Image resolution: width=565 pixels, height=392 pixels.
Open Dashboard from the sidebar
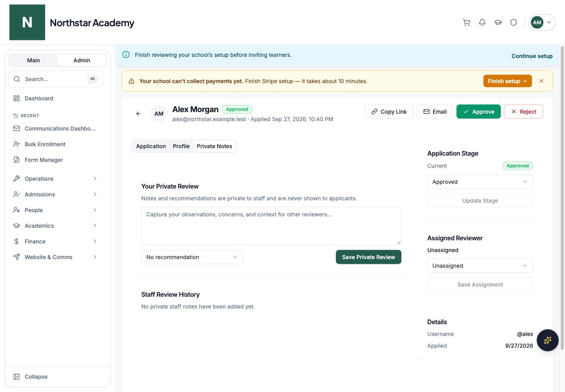tap(55, 98)
